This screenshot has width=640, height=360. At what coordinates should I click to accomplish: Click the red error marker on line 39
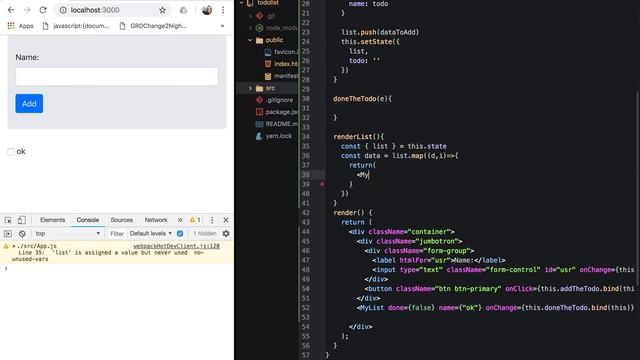click(322, 184)
